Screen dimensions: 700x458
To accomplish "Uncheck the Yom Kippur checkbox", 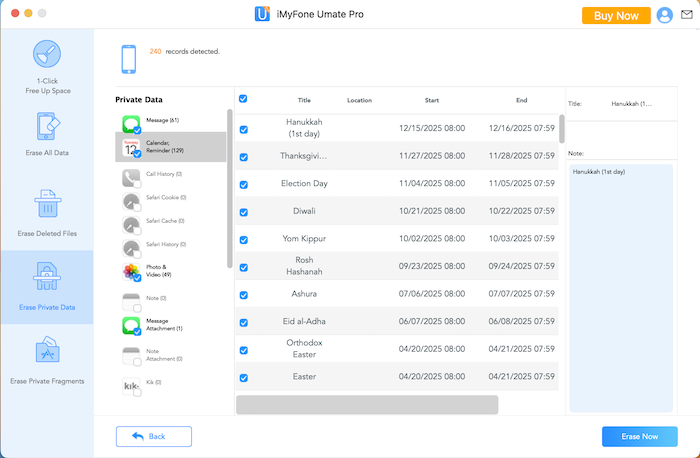I will [x=243, y=240].
